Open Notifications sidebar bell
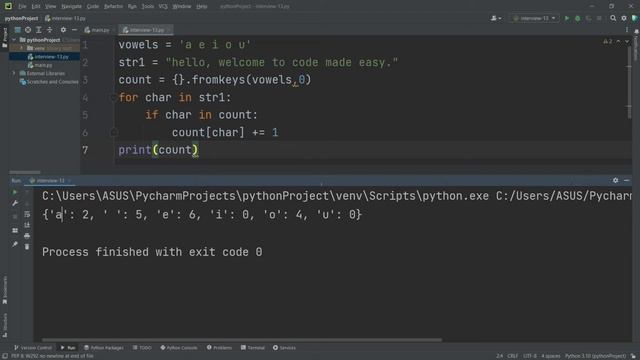This screenshot has width=640, height=360. (636, 31)
